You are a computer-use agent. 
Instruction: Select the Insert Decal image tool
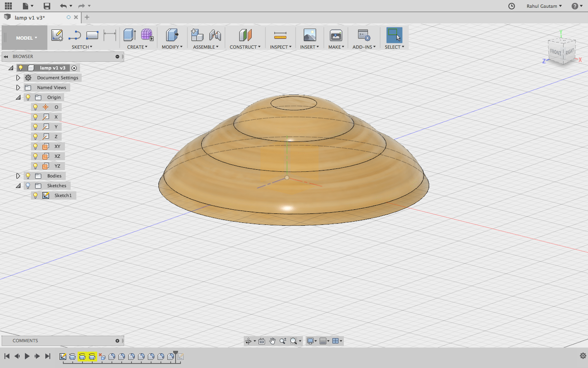(x=310, y=35)
